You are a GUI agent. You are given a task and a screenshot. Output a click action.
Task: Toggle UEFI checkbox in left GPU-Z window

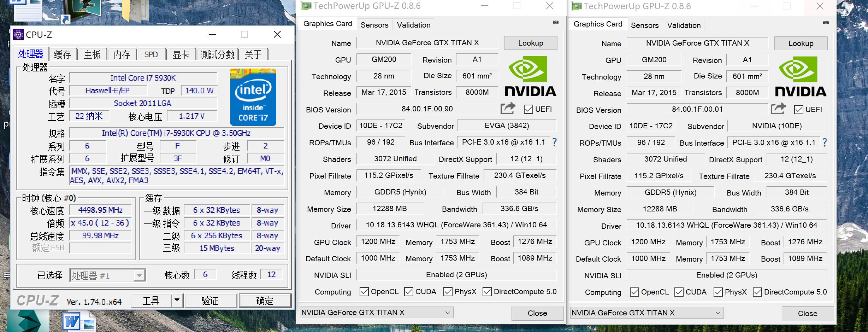[529, 109]
